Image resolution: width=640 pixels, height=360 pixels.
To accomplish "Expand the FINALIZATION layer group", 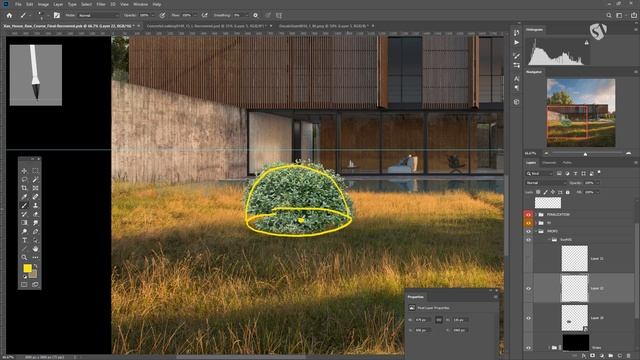I will 536,214.
